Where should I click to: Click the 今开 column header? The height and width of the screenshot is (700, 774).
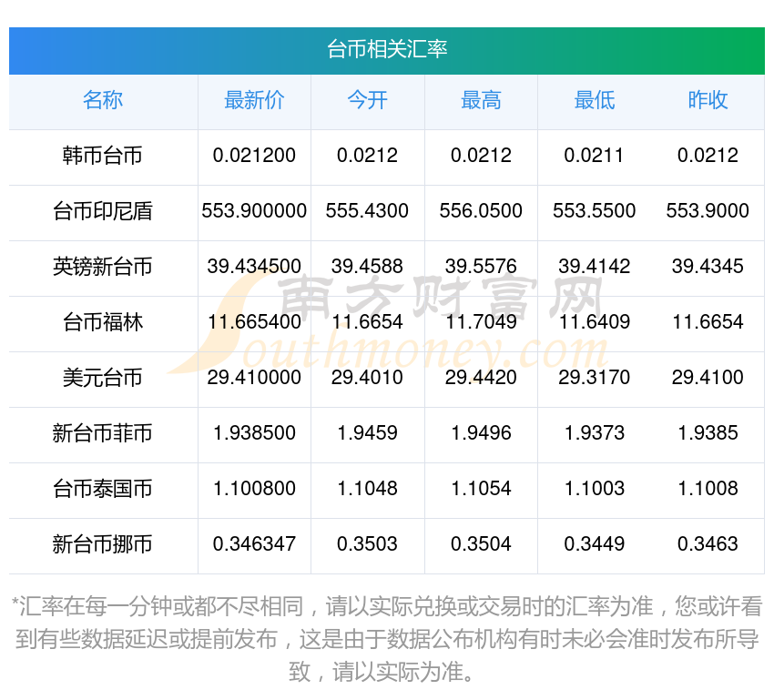tap(368, 100)
